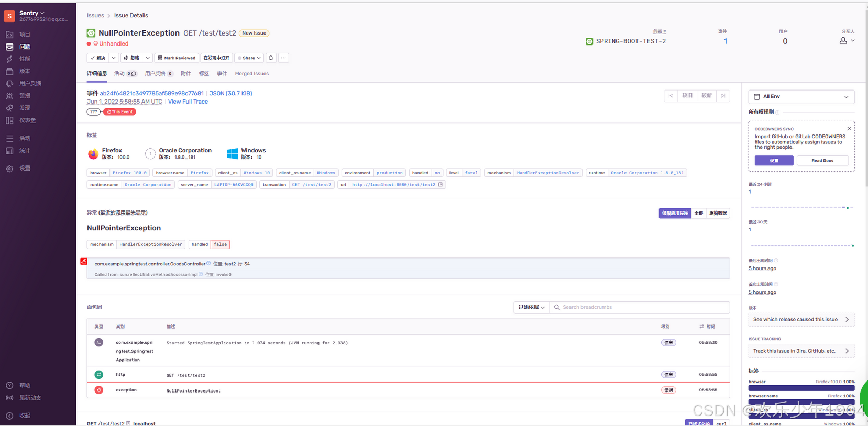The image size is (868, 426).
Task: Dismiss the CODEOWNERS SYNC card
Action: tap(849, 129)
